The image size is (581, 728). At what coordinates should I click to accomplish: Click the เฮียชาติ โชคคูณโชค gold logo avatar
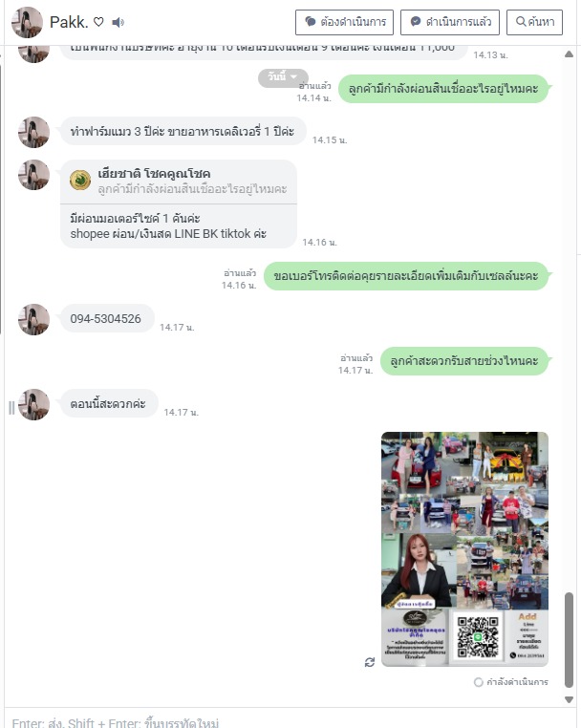(x=80, y=181)
